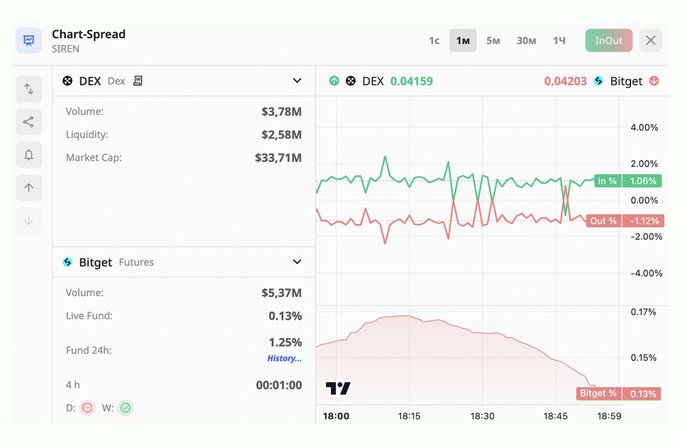
Task: Click the Out % label tag
Action: [603, 221]
